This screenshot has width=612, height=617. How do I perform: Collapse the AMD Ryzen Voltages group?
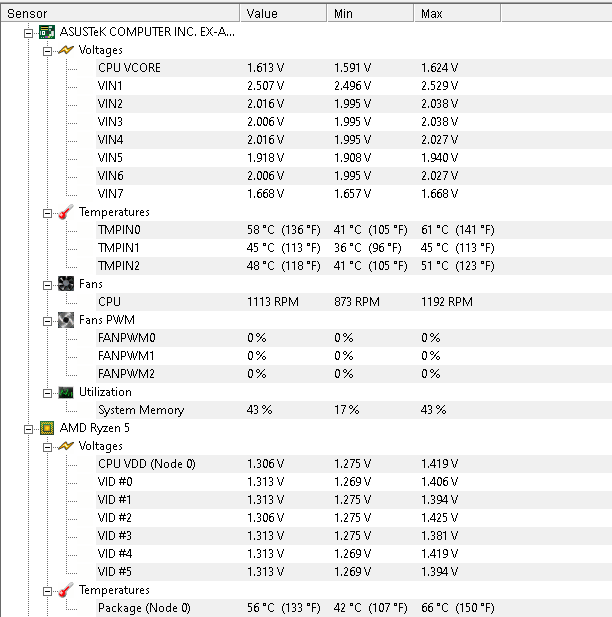coord(47,447)
